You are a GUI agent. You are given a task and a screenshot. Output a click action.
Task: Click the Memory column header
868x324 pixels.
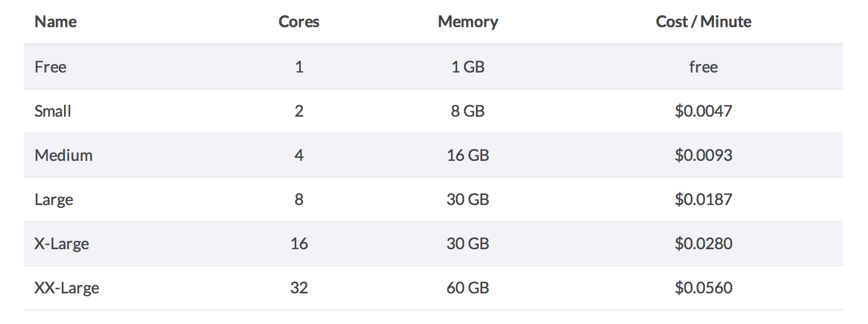point(468,22)
